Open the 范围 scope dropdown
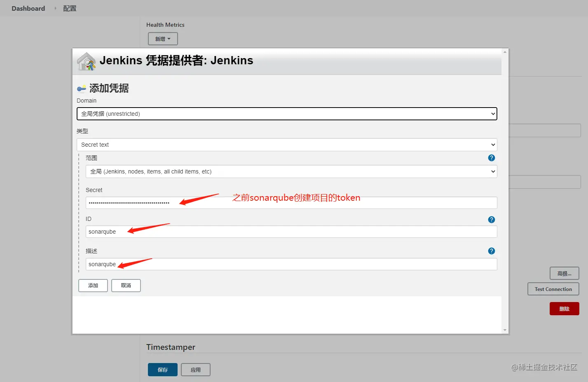This screenshot has width=588, height=382. [x=291, y=171]
